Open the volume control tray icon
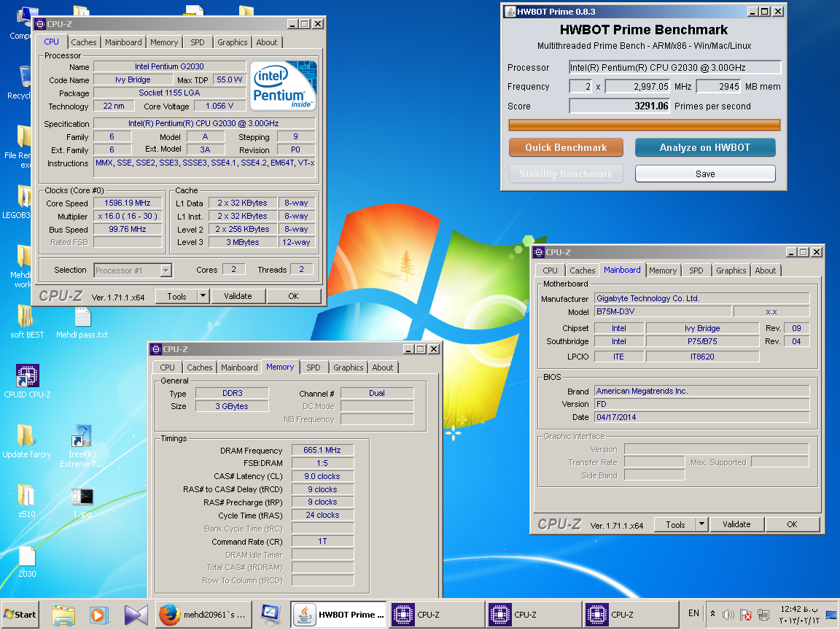 (728, 615)
